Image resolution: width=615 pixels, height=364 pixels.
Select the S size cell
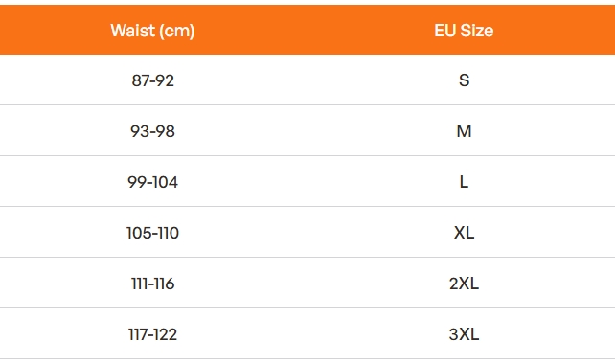(464, 80)
